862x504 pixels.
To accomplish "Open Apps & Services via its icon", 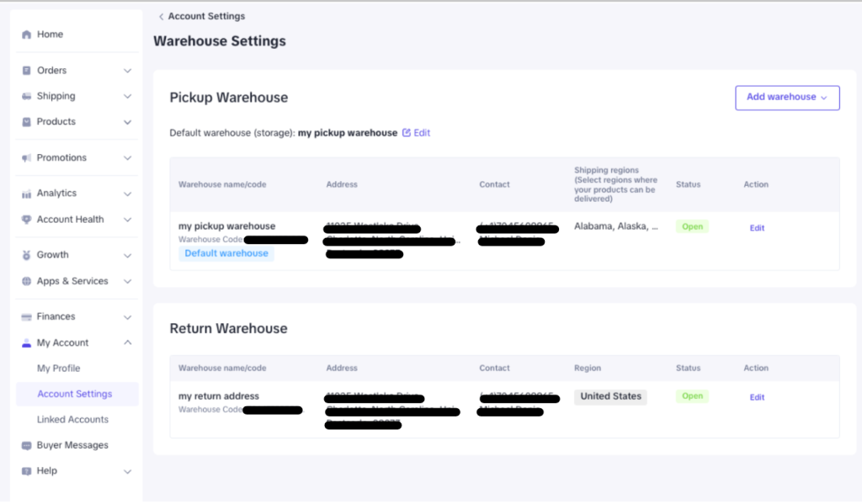I will point(27,280).
